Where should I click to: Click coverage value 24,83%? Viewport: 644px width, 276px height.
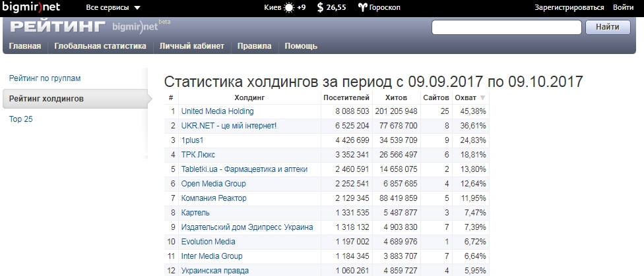coord(472,140)
